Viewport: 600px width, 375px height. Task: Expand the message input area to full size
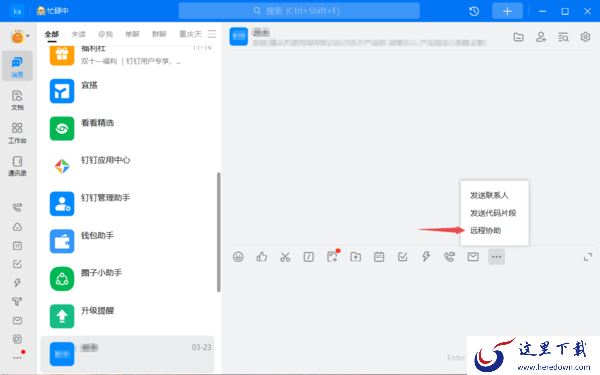pos(588,257)
